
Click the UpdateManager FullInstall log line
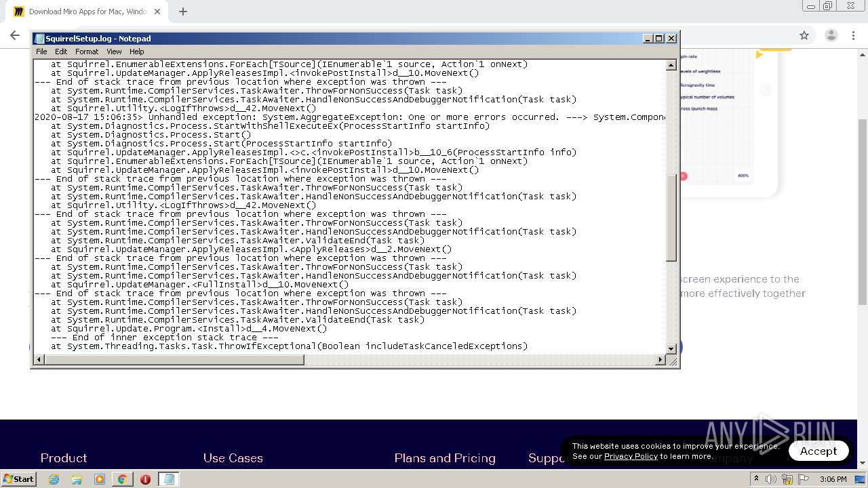[x=200, y=285]
